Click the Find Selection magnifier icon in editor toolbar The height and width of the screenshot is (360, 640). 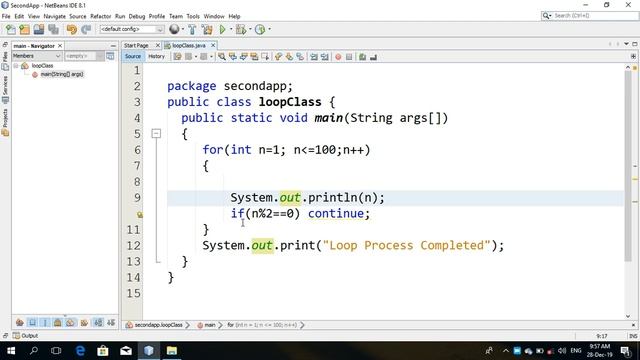click(x=222, y=57)
